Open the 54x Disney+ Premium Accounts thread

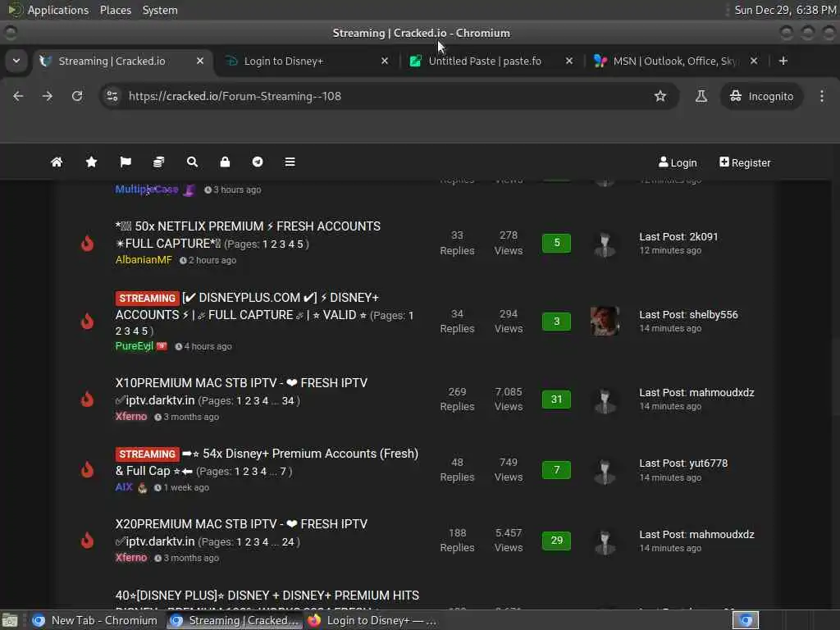tap(267, 462)
